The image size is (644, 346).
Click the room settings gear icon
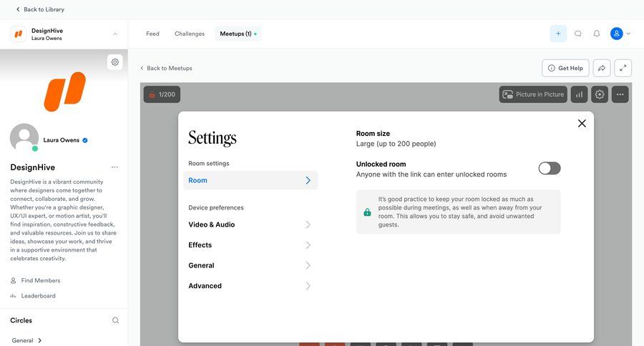click(600, 94)
